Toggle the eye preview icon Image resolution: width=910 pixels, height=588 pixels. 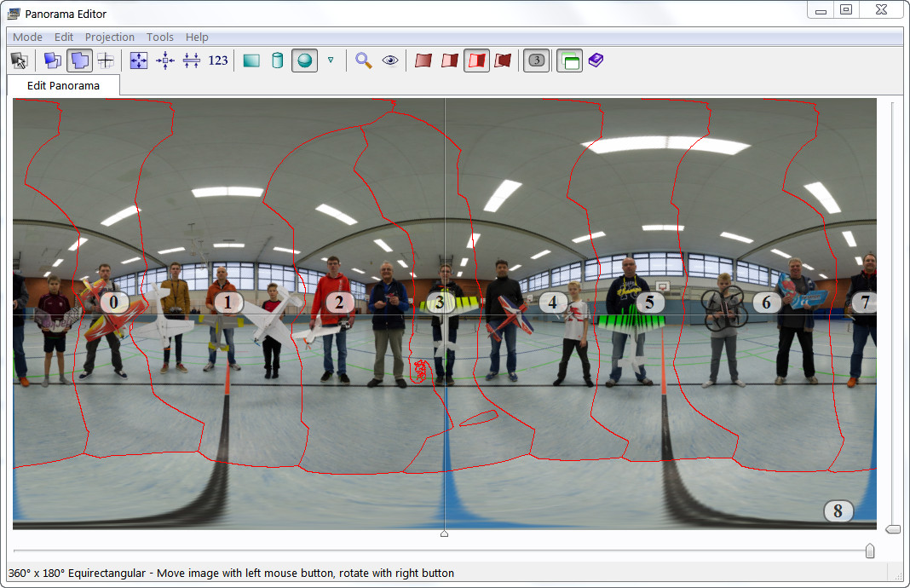(x=390, y=61)
